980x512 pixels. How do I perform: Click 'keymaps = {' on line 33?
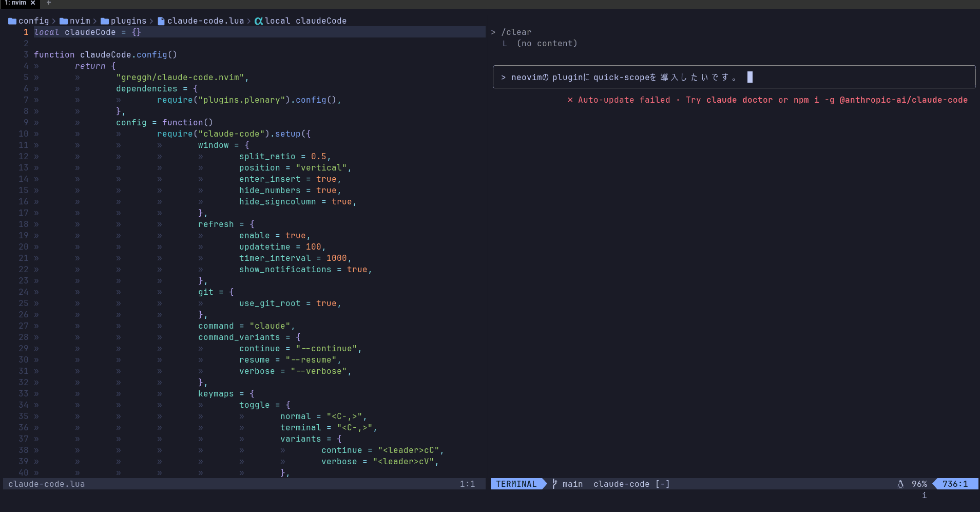[226, 394]
